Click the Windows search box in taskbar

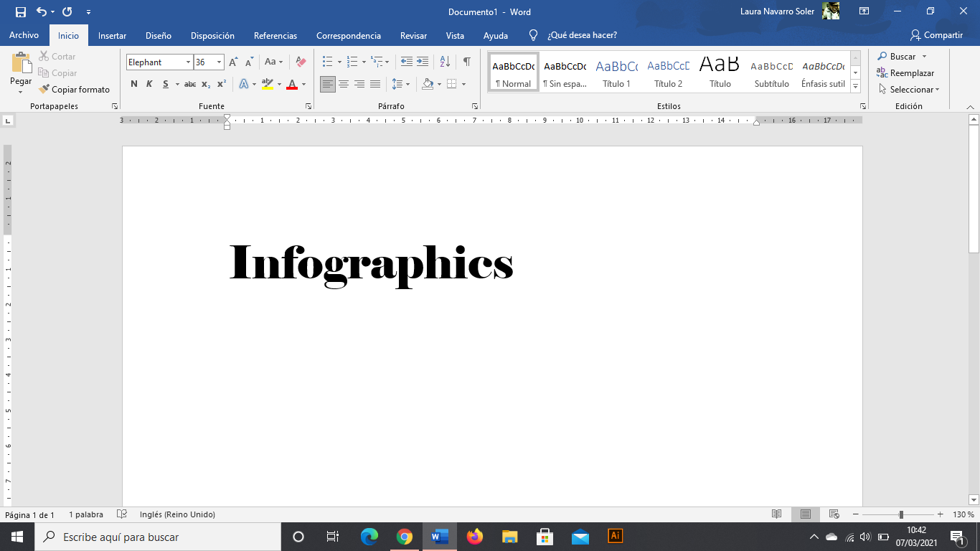pos(158,537)
